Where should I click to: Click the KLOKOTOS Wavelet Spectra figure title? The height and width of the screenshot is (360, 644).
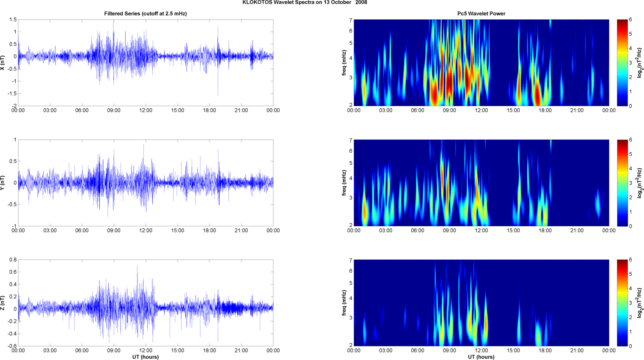click(305, 3)
